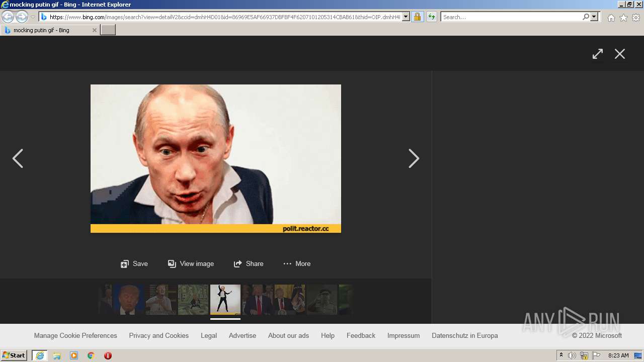
Task: Open Manage Cookie Preferences
Action: point(75,335)
